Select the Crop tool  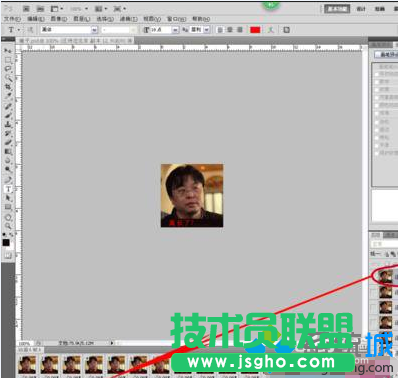[x=8, y=87]
